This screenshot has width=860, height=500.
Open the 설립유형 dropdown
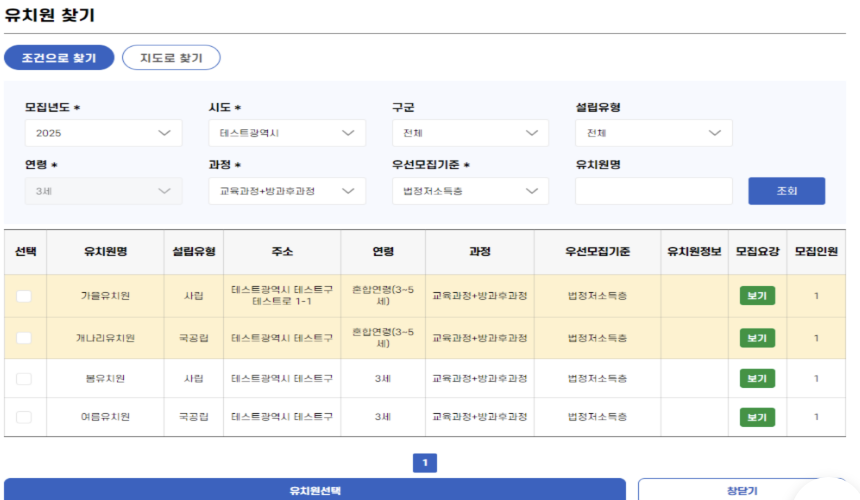click(653, 133)
